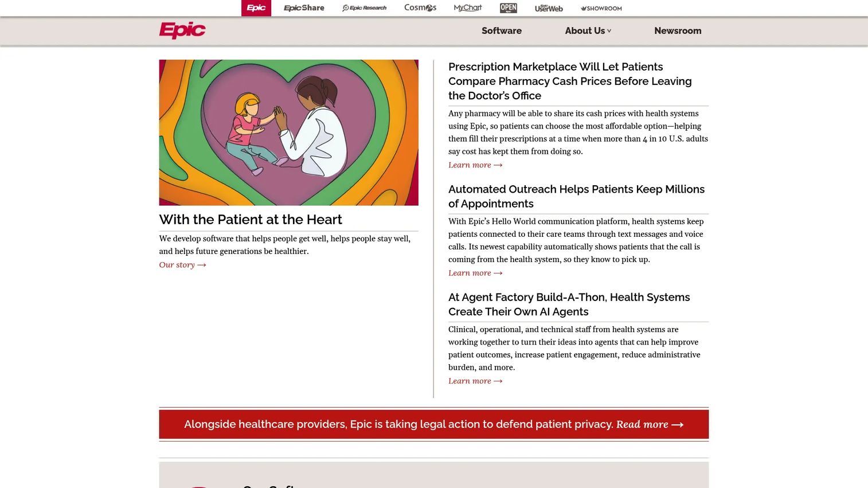Open the UserWeb logo link
Screen dimensions: 868x488
click(549, 8)
